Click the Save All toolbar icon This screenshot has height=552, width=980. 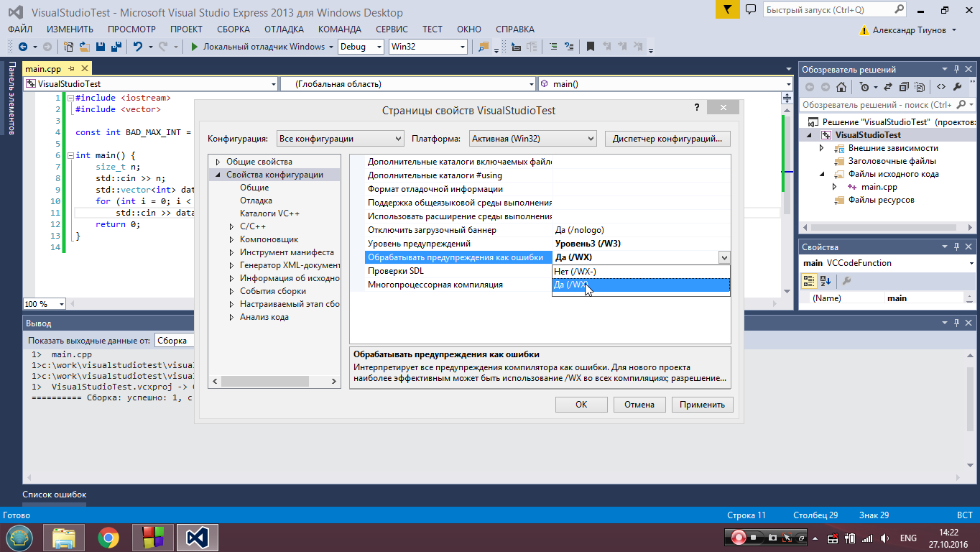pos(115,47)
